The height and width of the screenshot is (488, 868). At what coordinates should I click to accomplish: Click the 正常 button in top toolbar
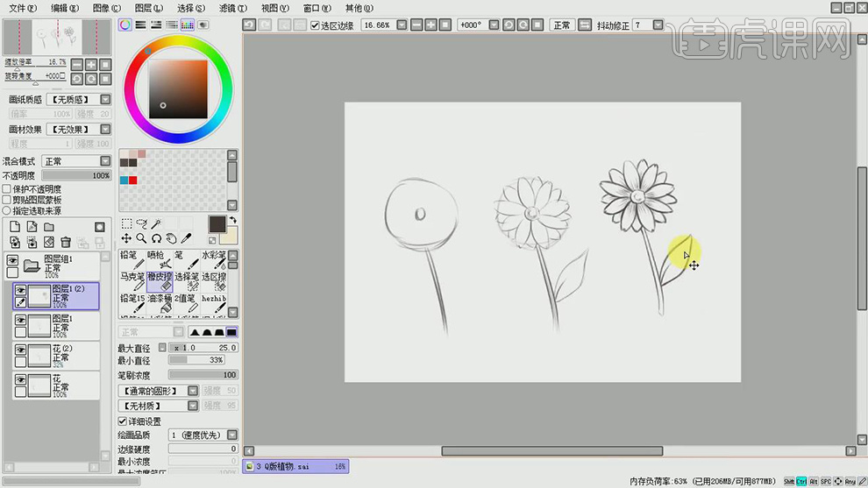click(x=561, y=25)
